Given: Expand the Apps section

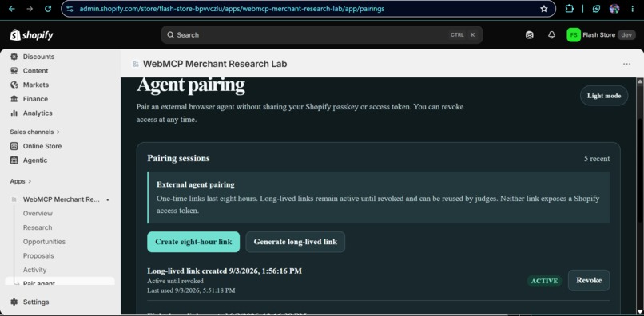Looking at the screenshot, I should coord(21,181).
